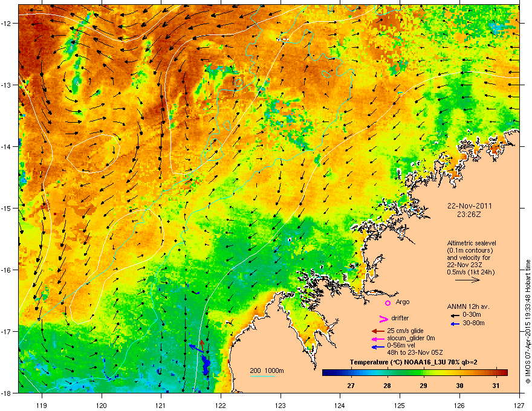
Task: Click the 'Argo' legend label
Action: [403, 302]
